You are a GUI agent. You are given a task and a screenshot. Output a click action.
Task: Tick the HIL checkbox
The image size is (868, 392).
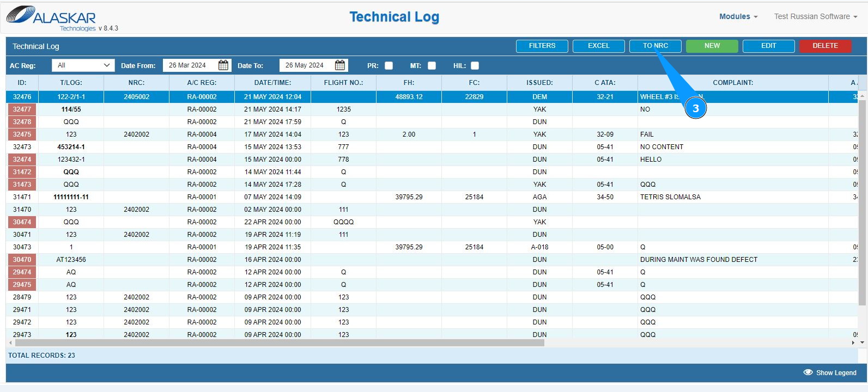pos(475,65)
